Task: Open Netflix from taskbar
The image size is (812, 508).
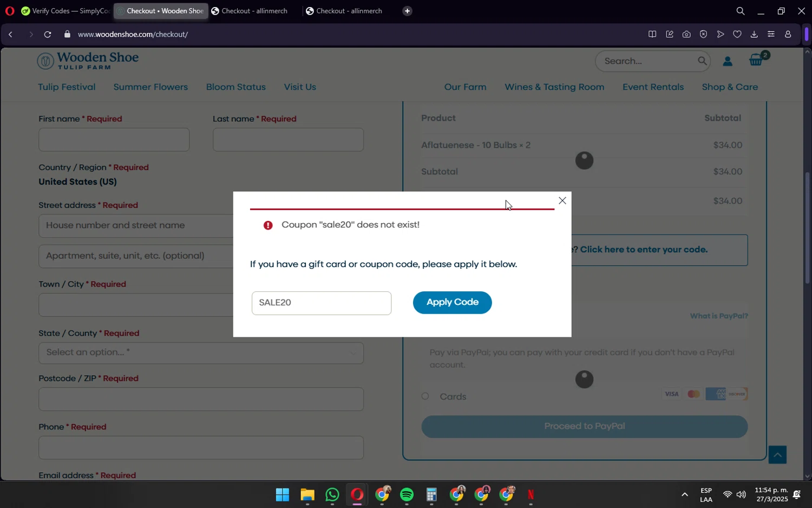Action: pyautogui.click(x=531, y=495)
